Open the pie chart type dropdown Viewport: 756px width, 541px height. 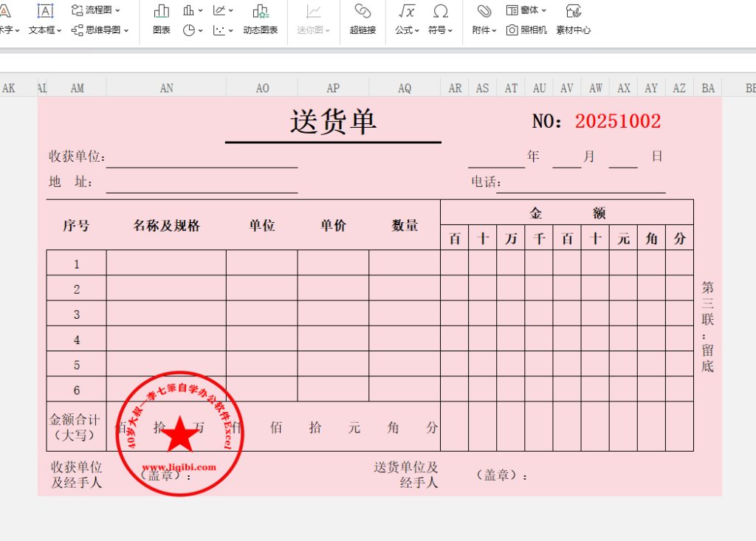(x=193, y=30)
